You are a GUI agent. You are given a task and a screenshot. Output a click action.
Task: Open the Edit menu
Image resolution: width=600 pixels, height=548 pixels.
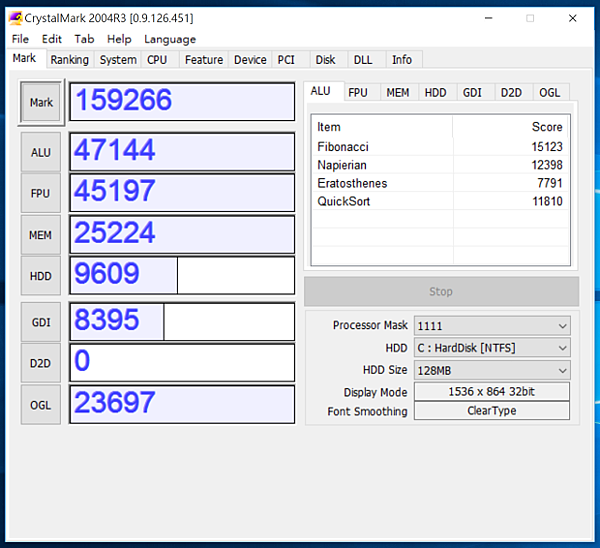[x=52, y=39]
